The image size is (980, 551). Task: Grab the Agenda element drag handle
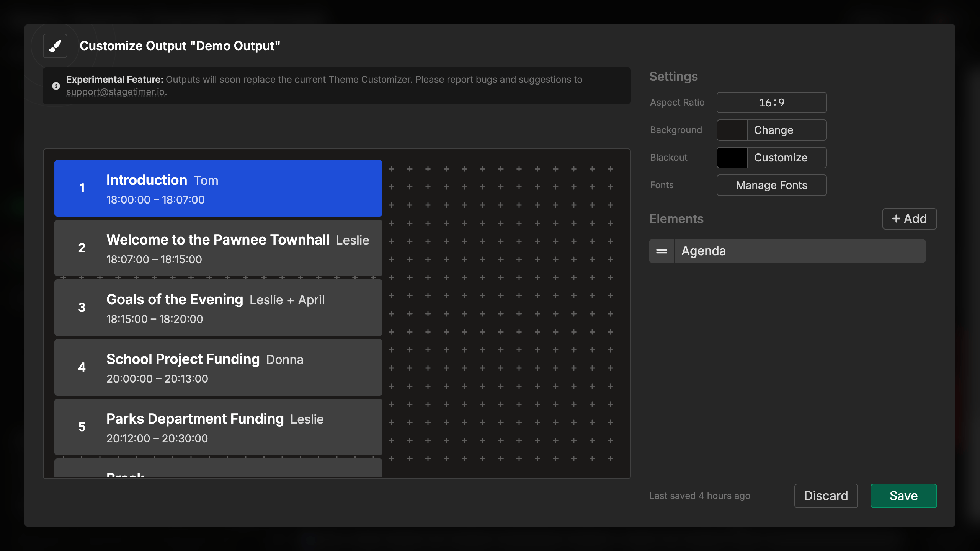click(x=661, y=251)
